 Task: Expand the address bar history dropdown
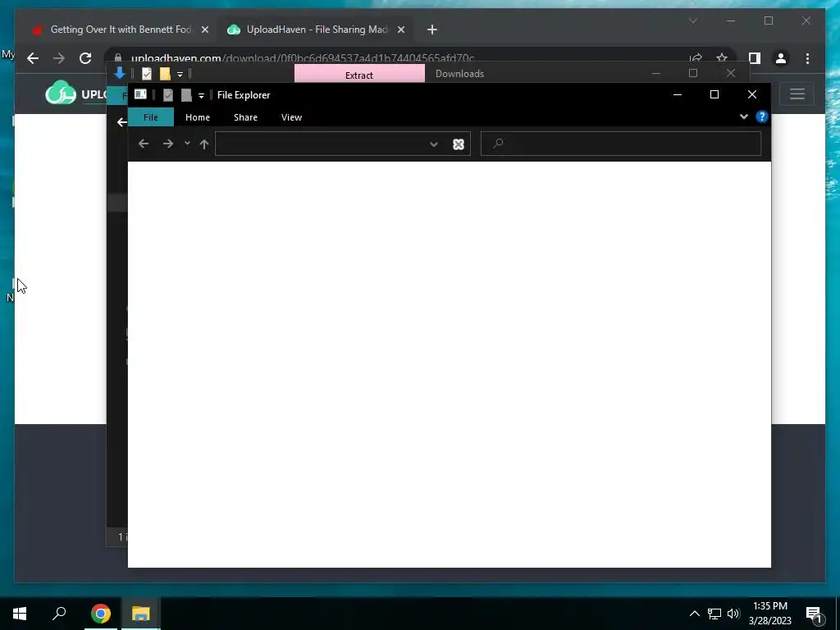tap(434, 144)
